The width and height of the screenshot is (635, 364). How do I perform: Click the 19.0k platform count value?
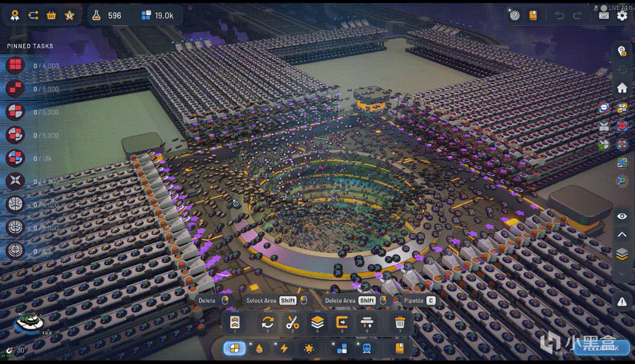(x=164, y=15)
